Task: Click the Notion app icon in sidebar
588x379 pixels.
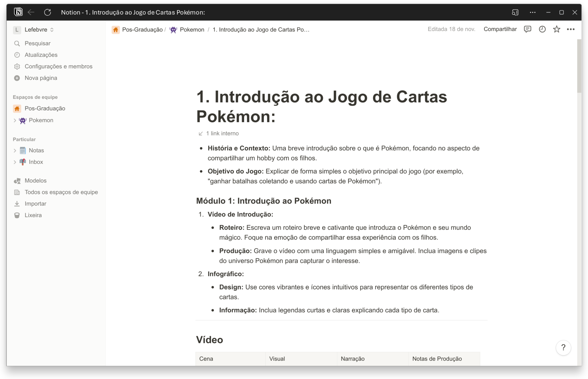Action: 18,12
